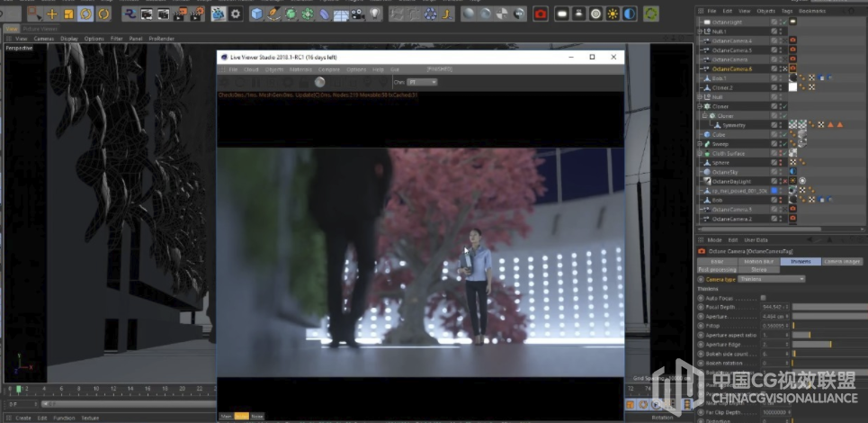Open Cameras menu in viewport
868x423 pixels.
[44, 39]
